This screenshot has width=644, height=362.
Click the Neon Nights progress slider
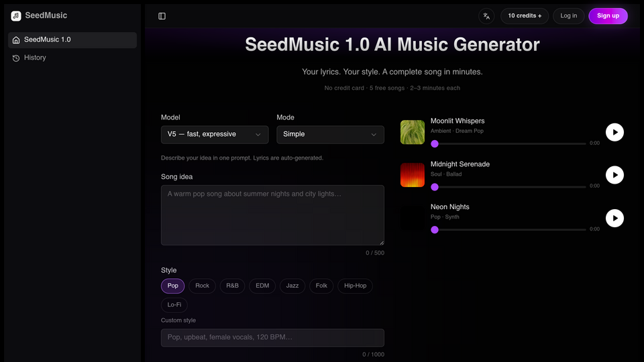510,229
